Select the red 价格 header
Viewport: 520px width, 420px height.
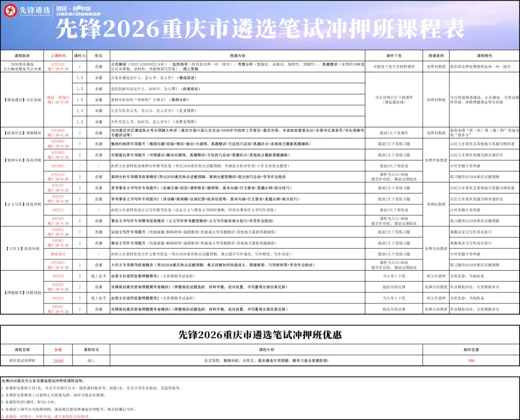point(58,350)
